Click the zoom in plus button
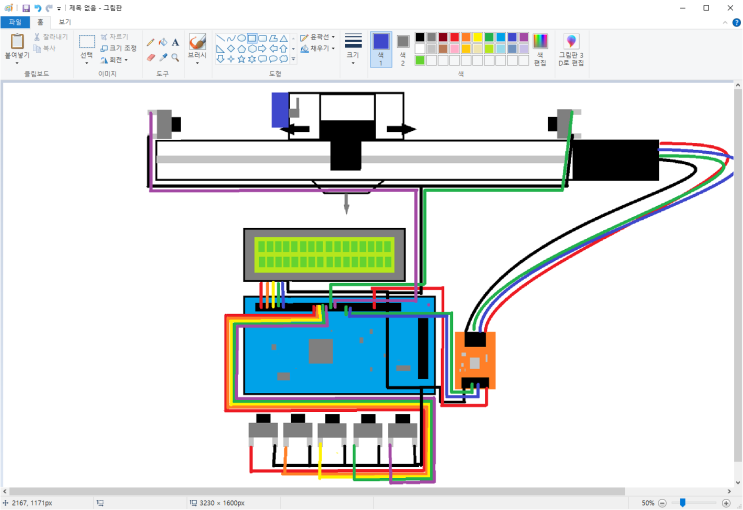This screenshot has width=743, height=510. coord(726,503)
